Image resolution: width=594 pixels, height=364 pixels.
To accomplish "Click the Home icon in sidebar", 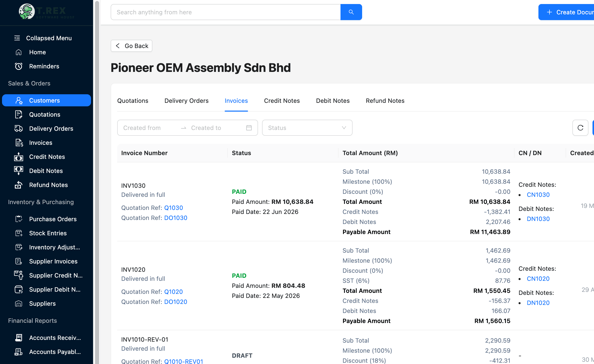I will (x=19, y=52).
